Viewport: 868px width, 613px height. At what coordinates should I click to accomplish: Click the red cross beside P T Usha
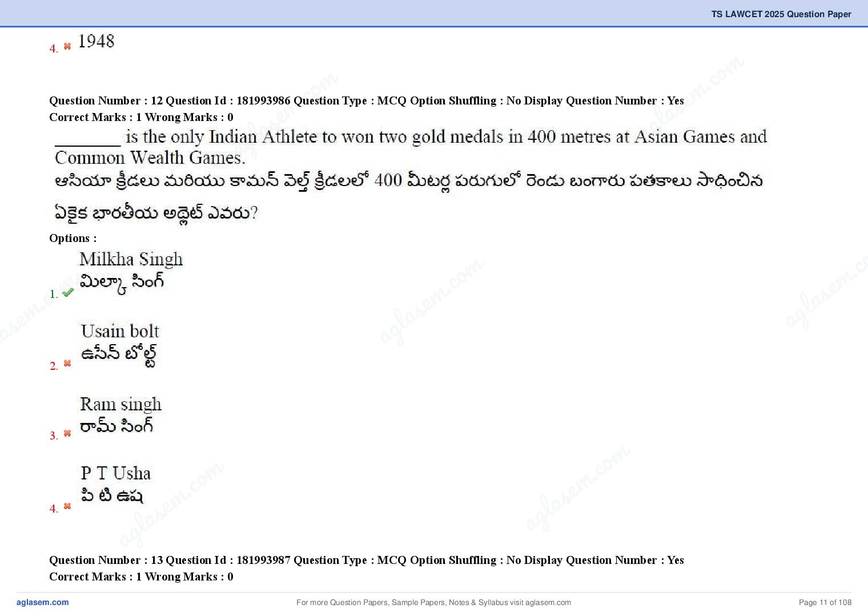coord(67,506)
